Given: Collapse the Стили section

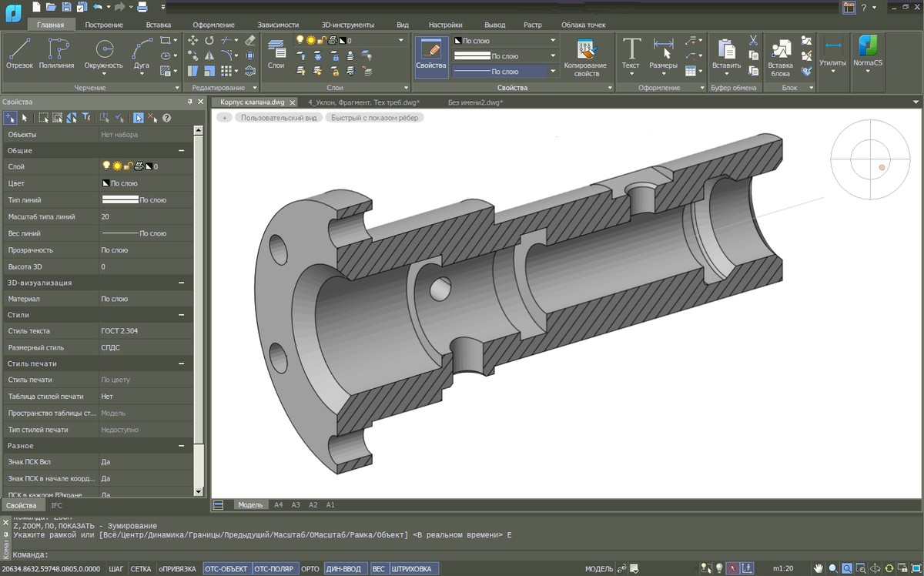Looking at the screenshot, I should click(182, 315).
